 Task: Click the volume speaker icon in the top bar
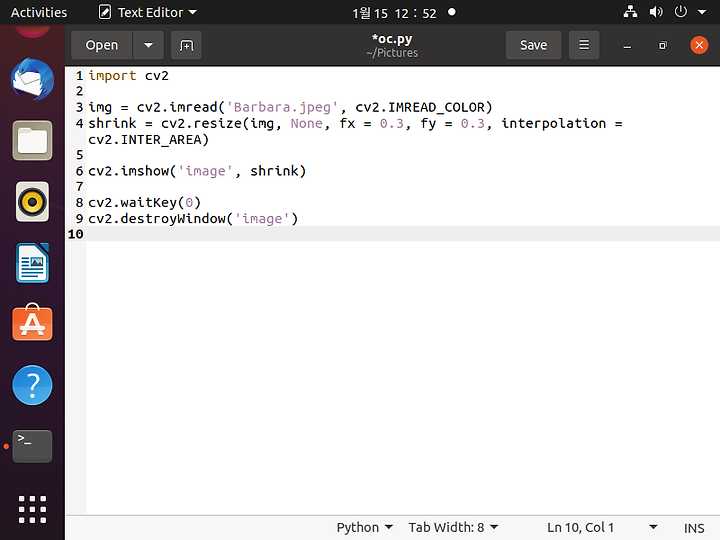[655, 12]
